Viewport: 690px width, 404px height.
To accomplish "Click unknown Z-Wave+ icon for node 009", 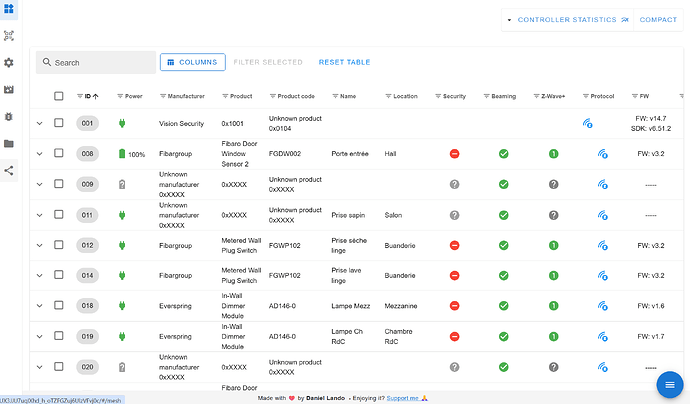I will click(554, 184).
